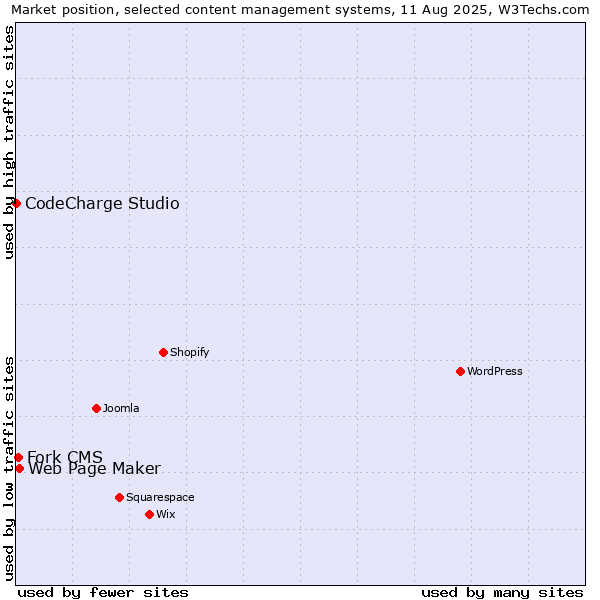Click the Squarespace red data point
The width and height of the screenshot is (600, 600).
119,497
